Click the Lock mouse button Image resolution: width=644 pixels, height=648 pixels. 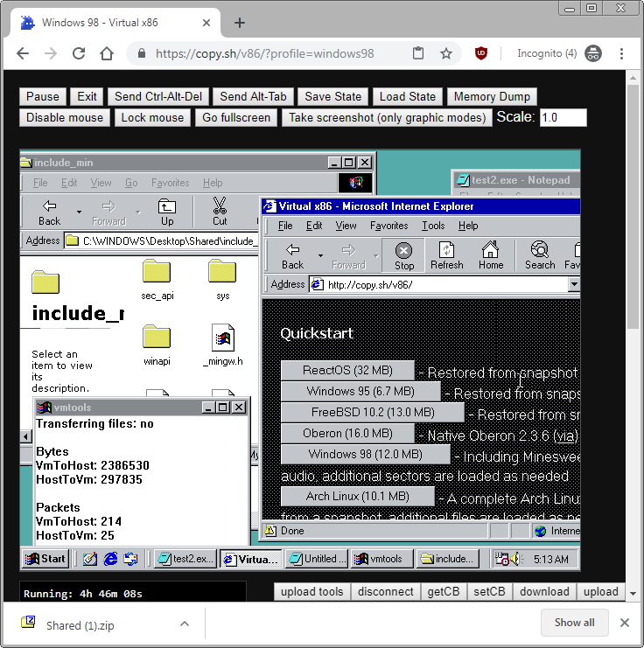point(152,118)
